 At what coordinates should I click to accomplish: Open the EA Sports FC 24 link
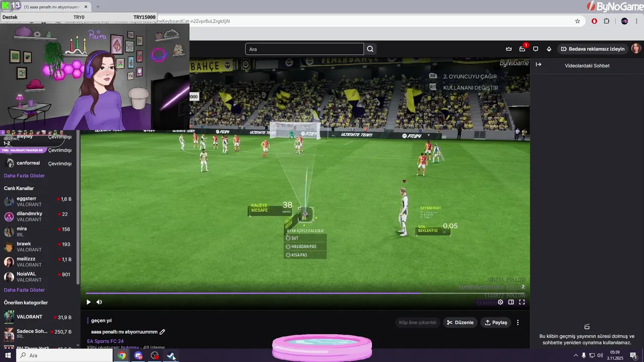[x=105, y=341]
